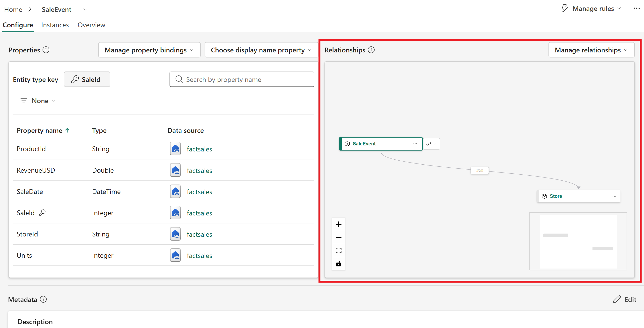Screen dimensions: 644x328
Task: Click the DateTime type cell
Action: [106, 192]
